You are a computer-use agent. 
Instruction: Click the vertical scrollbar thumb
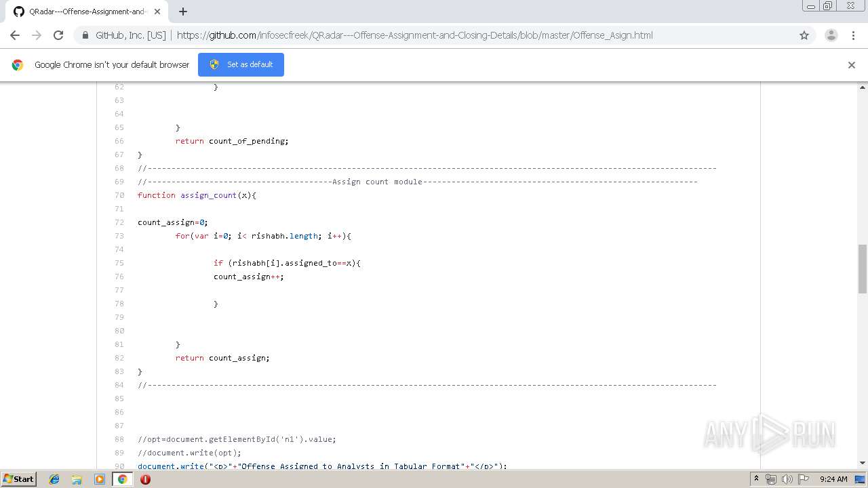(x=863, y=269)
